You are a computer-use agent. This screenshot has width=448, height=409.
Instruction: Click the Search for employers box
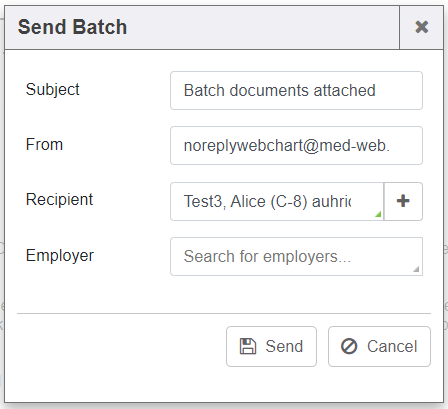coord(296,256)
